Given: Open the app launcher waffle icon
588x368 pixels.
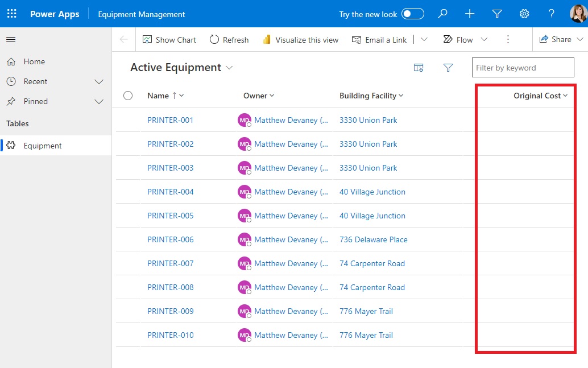Looking at the screenshot, I should [x=11, y=14].
